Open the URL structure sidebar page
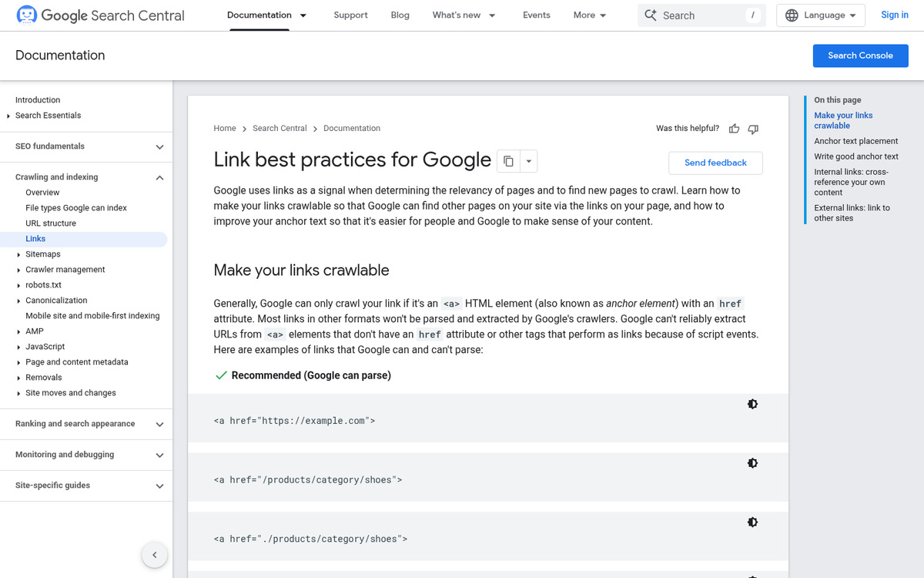Viewport: 924px width, 578px height. tap(51, 223)
